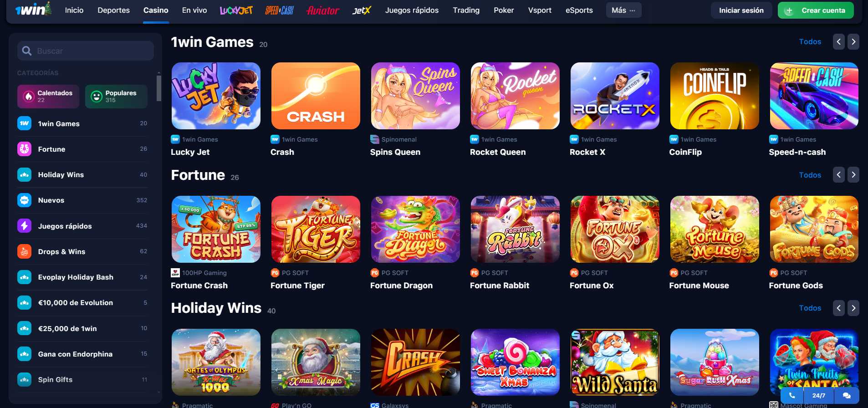Screen dimensions: 868x408
Task: Show next games in 1win Games row
Action: point(853,41)
